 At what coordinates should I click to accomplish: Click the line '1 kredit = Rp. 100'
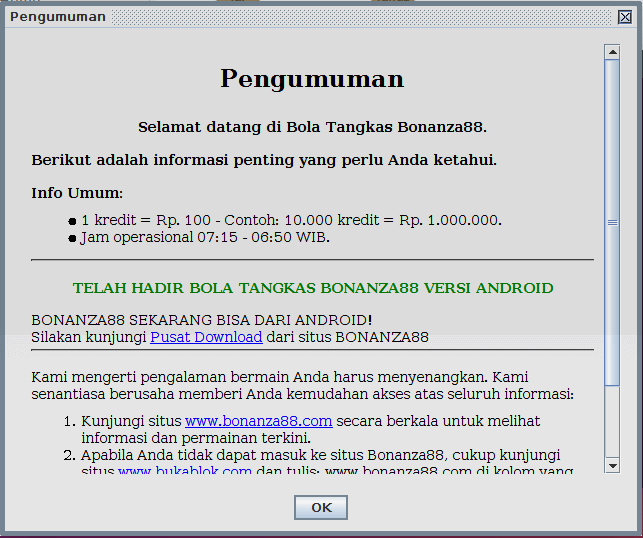click(x=291, y=220)
